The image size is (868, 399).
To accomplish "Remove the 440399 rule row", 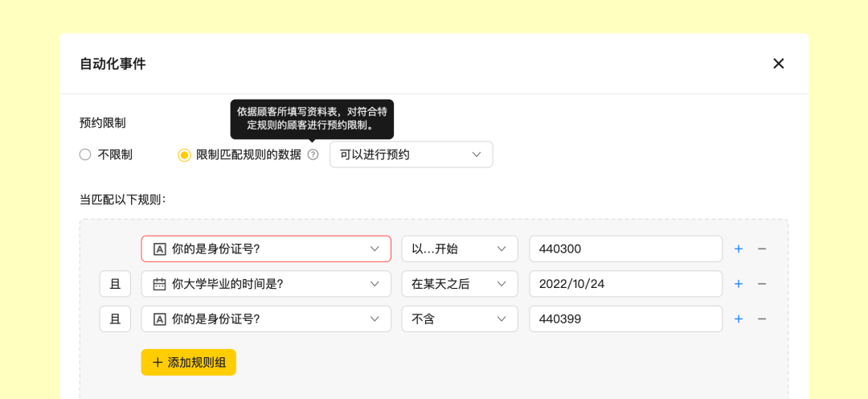I will coord(762,319).
